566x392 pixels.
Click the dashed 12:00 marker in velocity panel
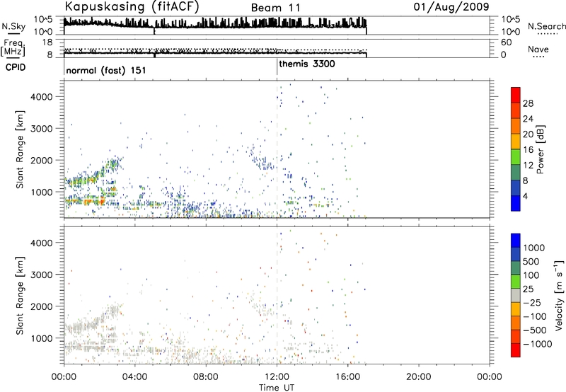[277, 294]
